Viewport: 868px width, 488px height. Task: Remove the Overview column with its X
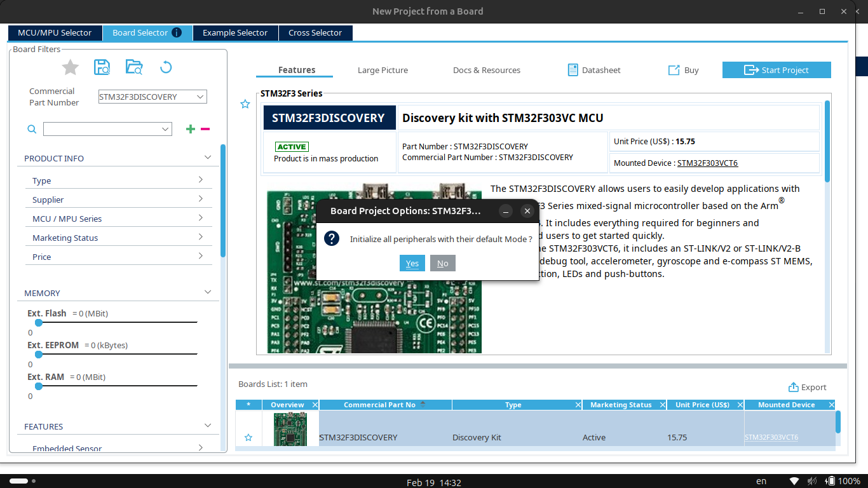[314, 405]
